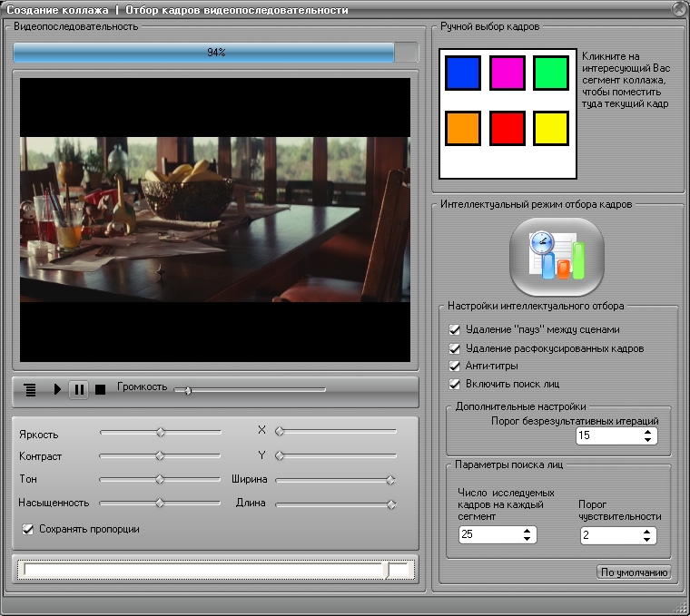Click the 'Контраст' slider handle
The width and height of the screenshot is (690, 616).
pyautogui.click(x=160, y=456)
